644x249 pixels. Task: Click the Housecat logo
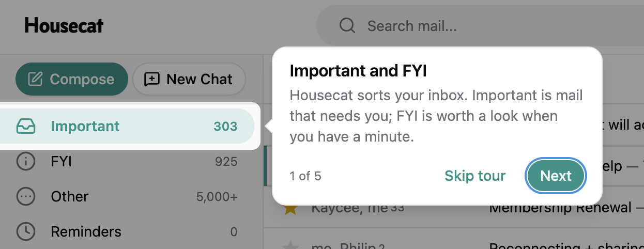(64, 25)
